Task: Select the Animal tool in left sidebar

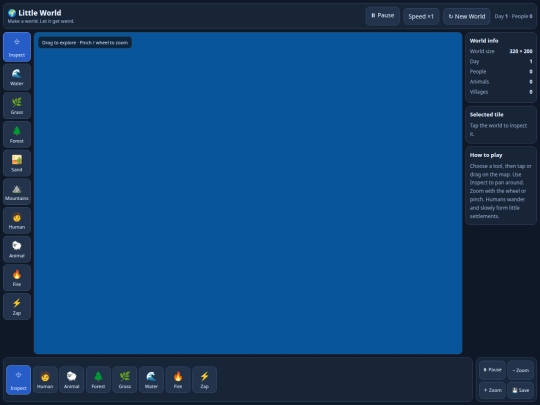Action: click(x=17, y=249)
